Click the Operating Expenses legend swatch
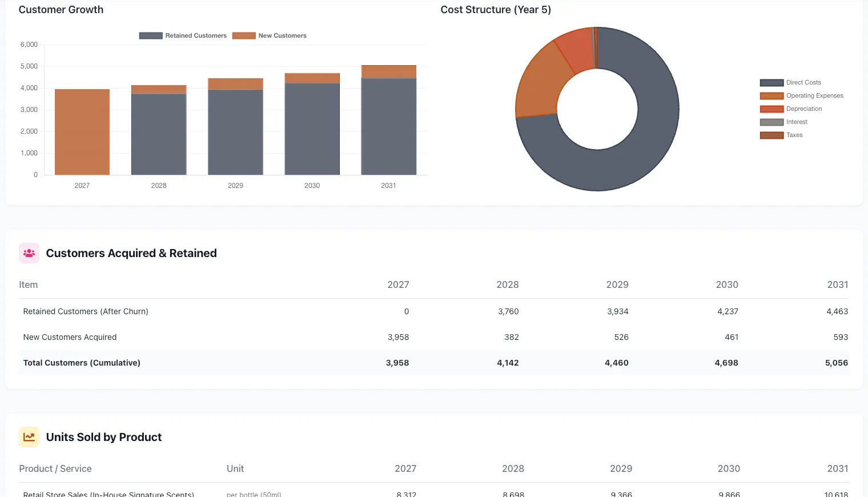The height and width of the screenshot is (497, 868). click(x=771, y=96)
